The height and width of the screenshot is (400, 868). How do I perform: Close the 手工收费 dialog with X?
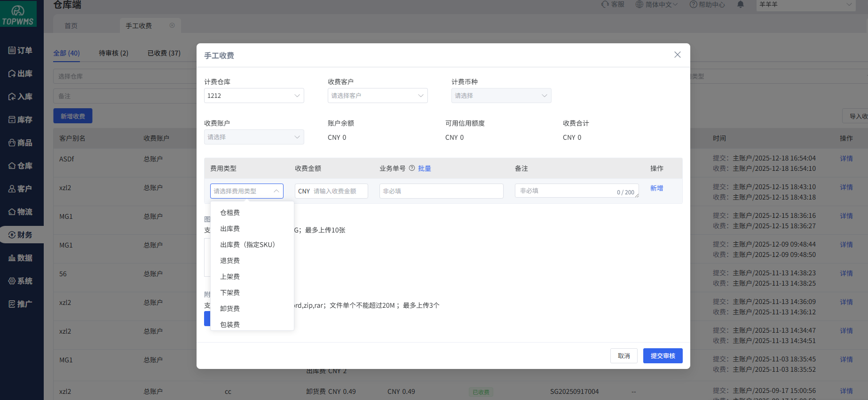tap(677, 55)
